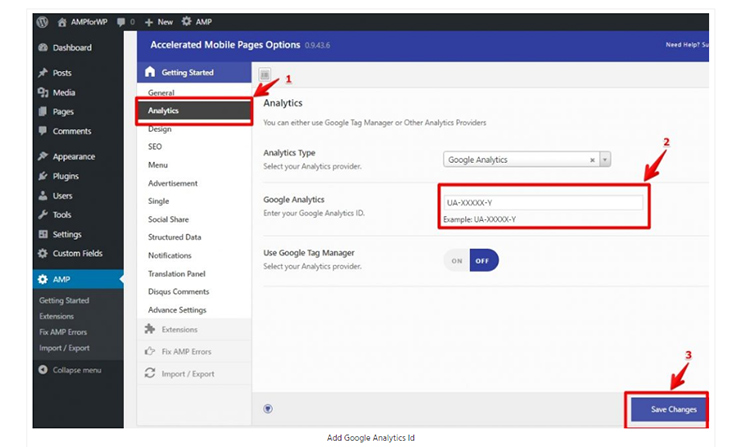The width and height of the screenshot is (730, 447).
Task: Open the Getting Started section header
Action: 187,72
